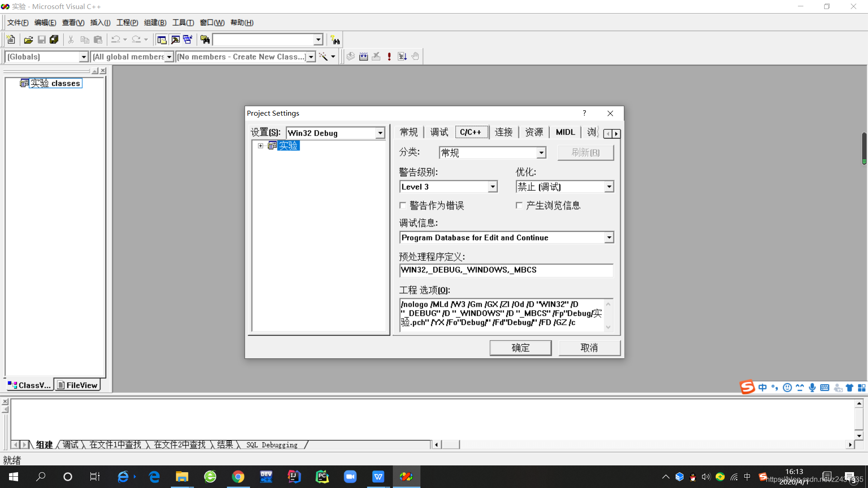Open the 警告级别 Level 3 dropdown

click(x=493, y=187)
